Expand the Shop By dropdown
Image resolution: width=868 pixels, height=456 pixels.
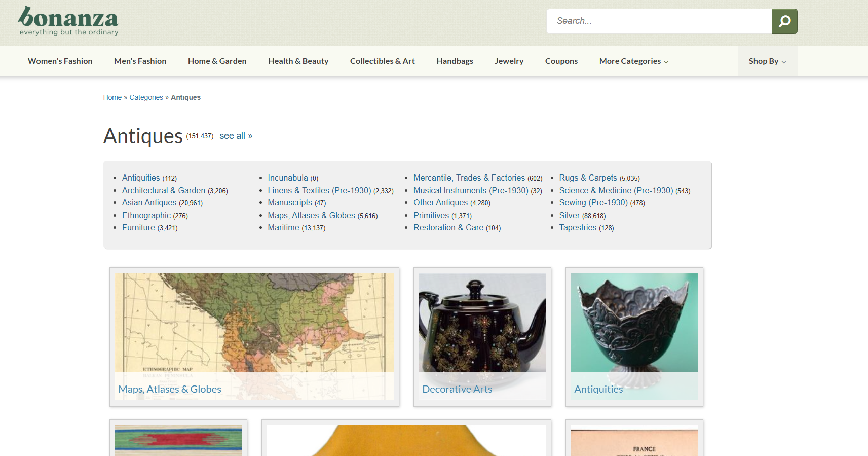pyautogui.click(x=768, y=61)
